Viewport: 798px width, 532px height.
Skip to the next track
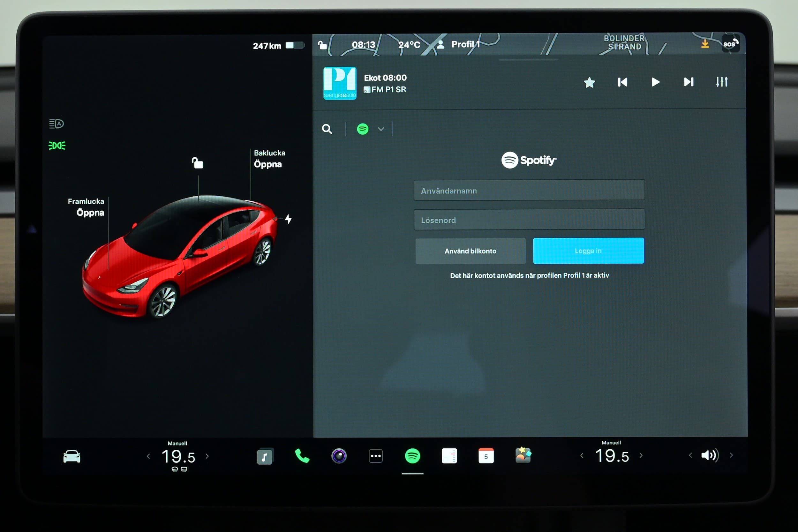[x=689, y=82]
